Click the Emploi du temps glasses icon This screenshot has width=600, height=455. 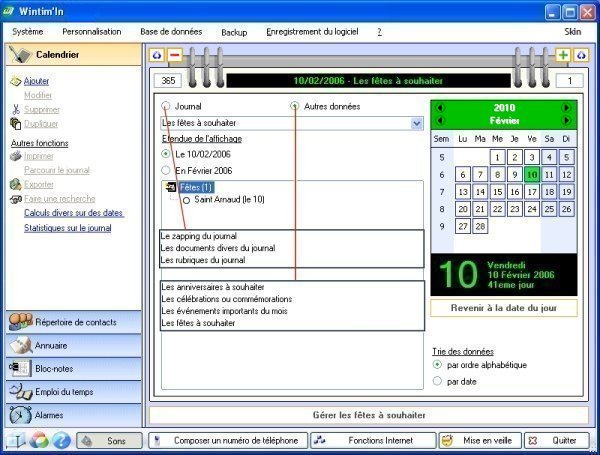coord(21,391)
